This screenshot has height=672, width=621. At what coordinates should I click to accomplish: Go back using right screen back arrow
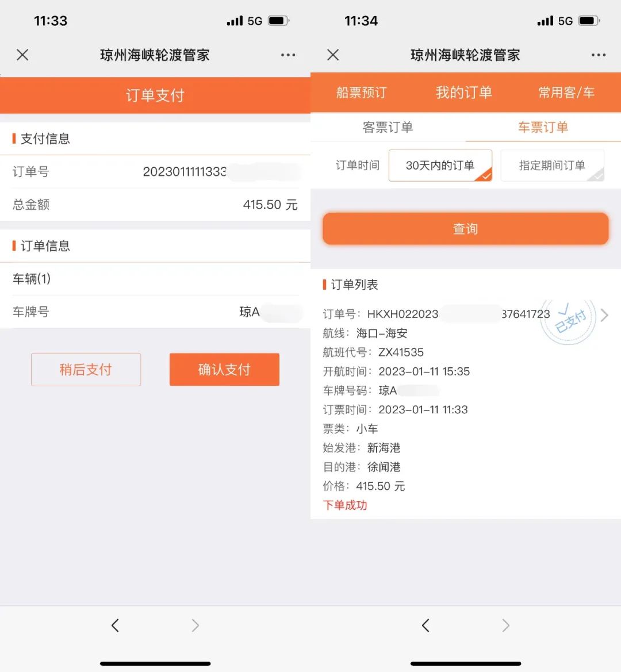click(x=425, y=625)
